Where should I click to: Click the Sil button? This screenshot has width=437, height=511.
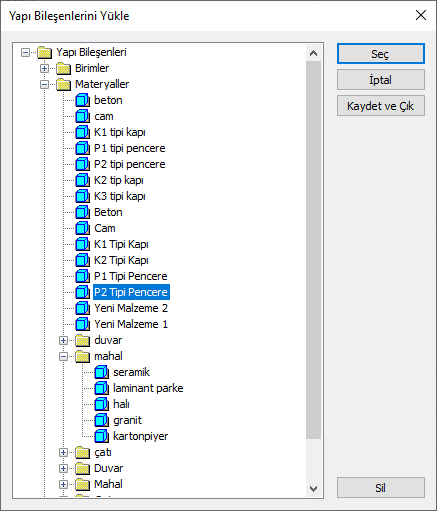point(381,488)
